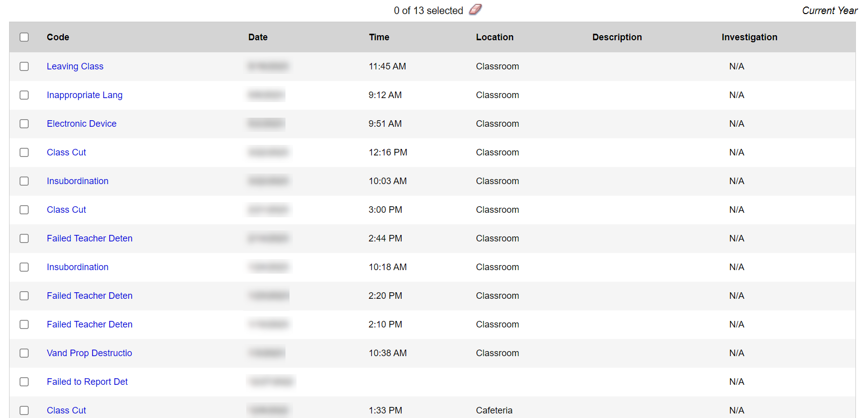This screenshot has height=418, width=868.
Task: Select the Inappropriate Lang row checkbox
Action: (x=24, y=95)
